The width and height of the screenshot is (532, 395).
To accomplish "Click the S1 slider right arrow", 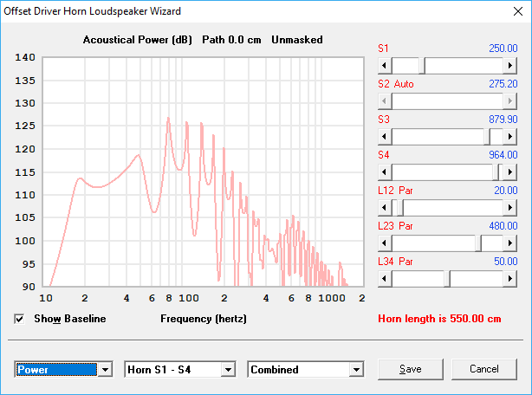I will (x=509, y=66).
